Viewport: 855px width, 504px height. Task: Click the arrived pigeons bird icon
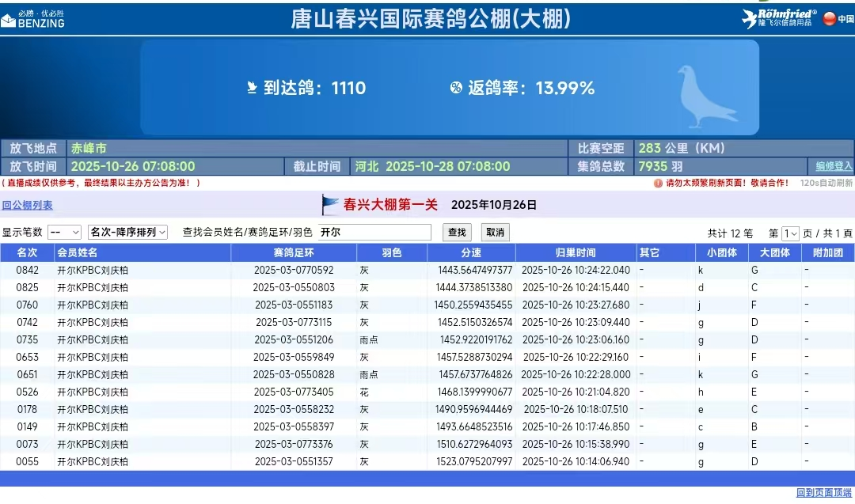tap(253, 88)
